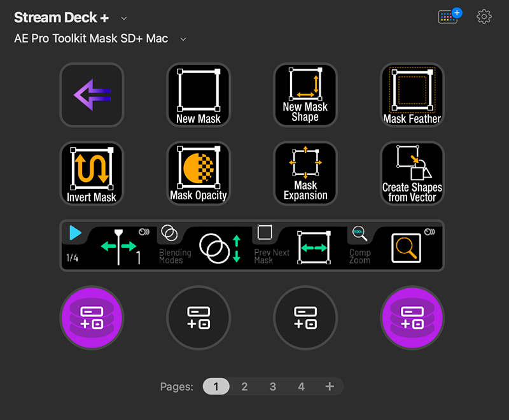Open preferences with the gear icon
The height and width of the screenshot is (420, 509).
484,17
